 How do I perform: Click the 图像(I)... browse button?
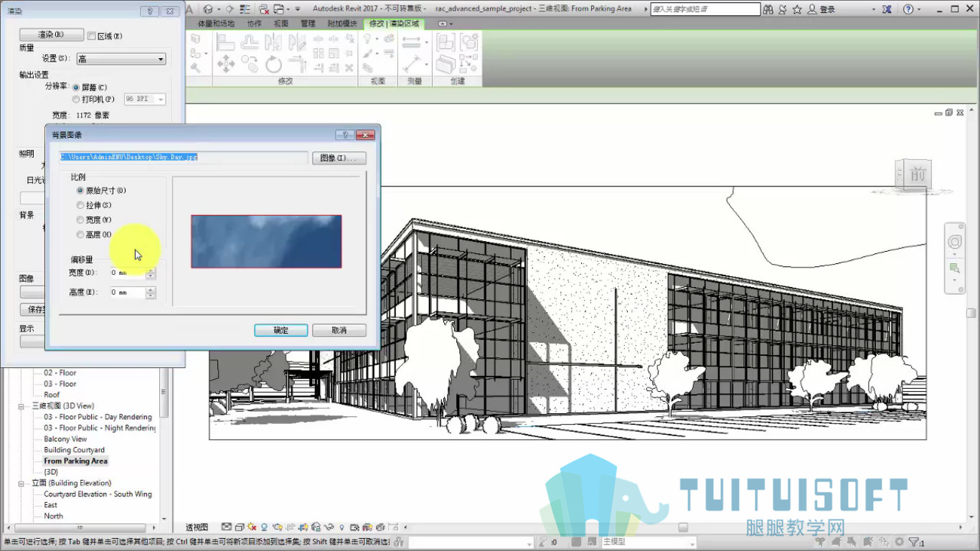point(339,158)
